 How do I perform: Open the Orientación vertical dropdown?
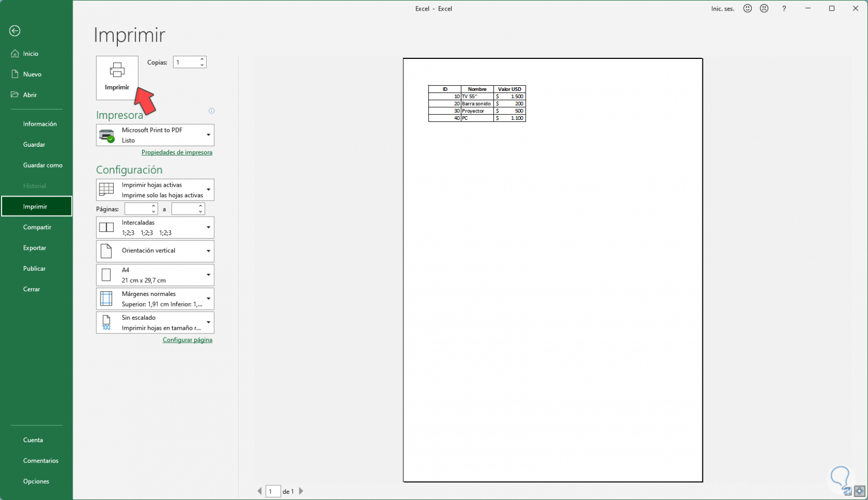click(155, 251)
